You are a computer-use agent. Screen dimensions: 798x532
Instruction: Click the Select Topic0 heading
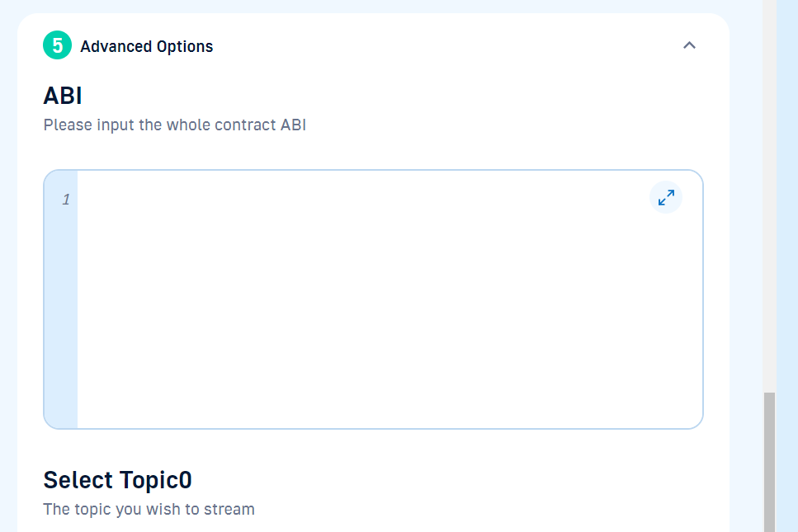click(x=117, y=480)
